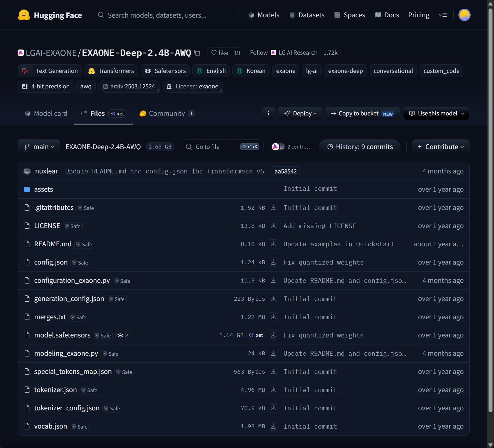Download the .gitattributes file
Image resolution: width=494 pixels, height=448 pixels.
pos(273,207)
